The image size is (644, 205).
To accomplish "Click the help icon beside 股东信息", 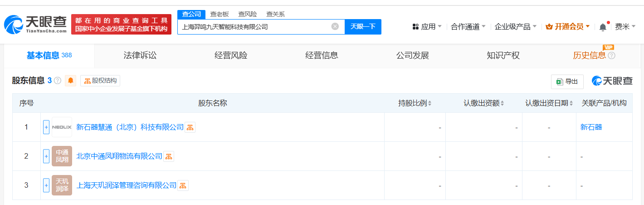I will tap(58, 81).
